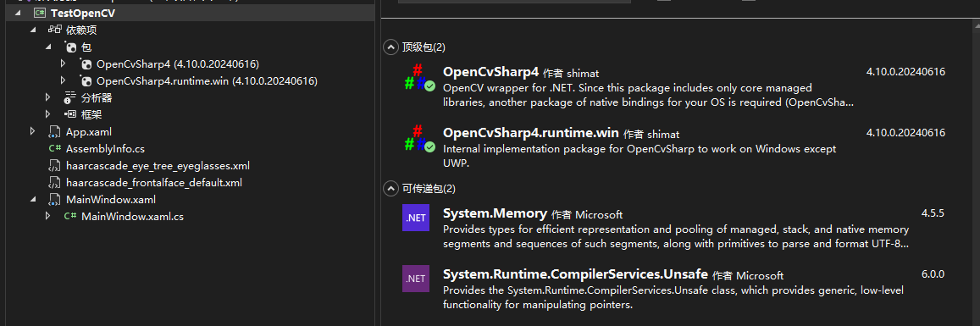Expand the 分析器 analyzers node
The height and width of the screenshot is (326, 980).
click(48, 97)
